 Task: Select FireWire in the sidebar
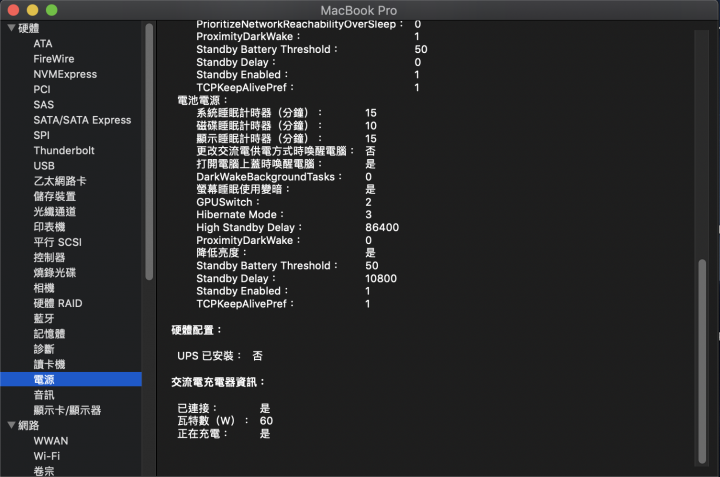[x=54, y=59]
